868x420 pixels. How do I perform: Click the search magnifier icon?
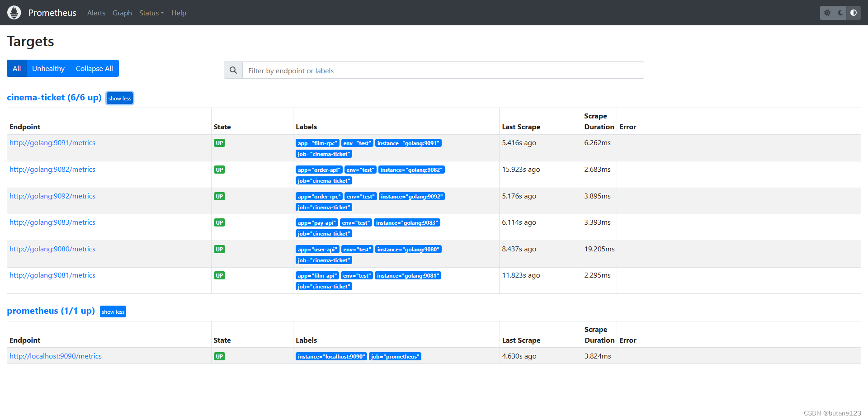tap(233, 70)
